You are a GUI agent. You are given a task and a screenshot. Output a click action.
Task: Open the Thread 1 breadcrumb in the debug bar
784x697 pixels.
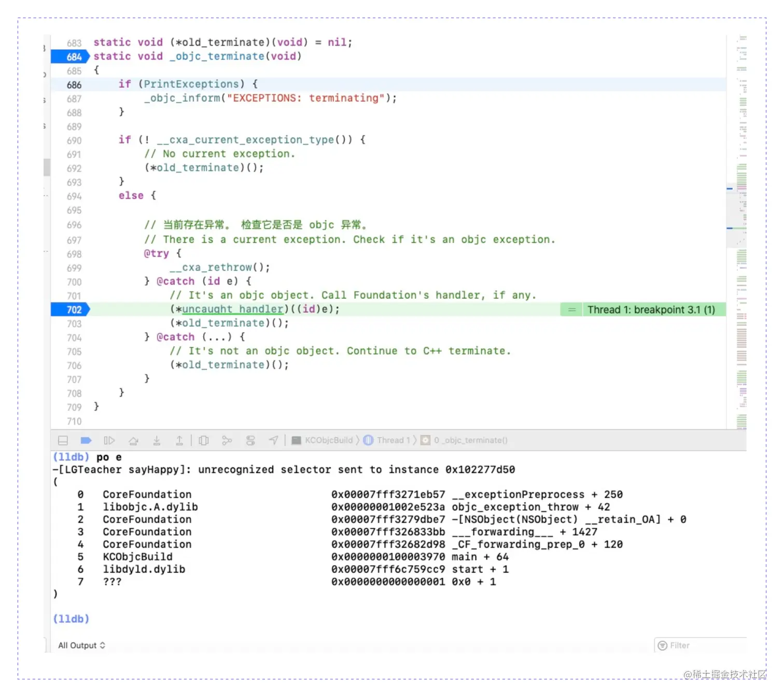(x=387, y=440)
